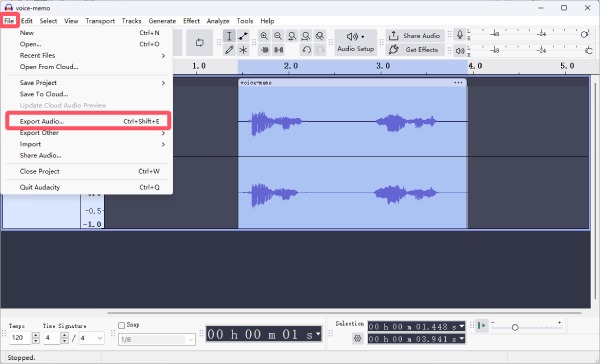
Task: Open the time signature denominator dropdown
Action: coord(91,338)
